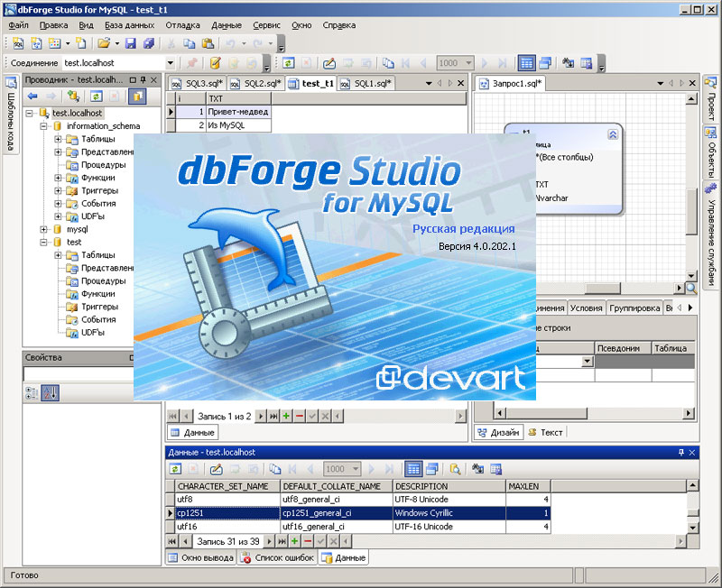Click the MAXLEN column header
The width and height of the screenshot is (722, 588).
click(529, 486)
